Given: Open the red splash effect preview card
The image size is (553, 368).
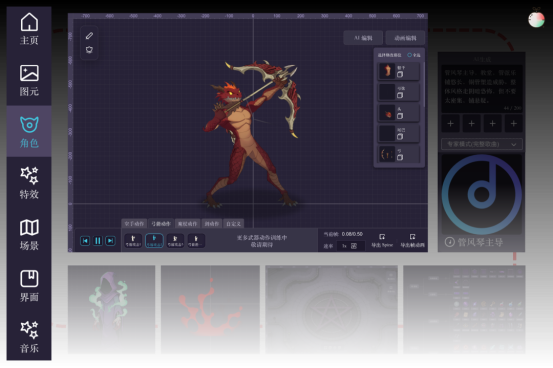Looking at the screenshot, I should point(210,309).
